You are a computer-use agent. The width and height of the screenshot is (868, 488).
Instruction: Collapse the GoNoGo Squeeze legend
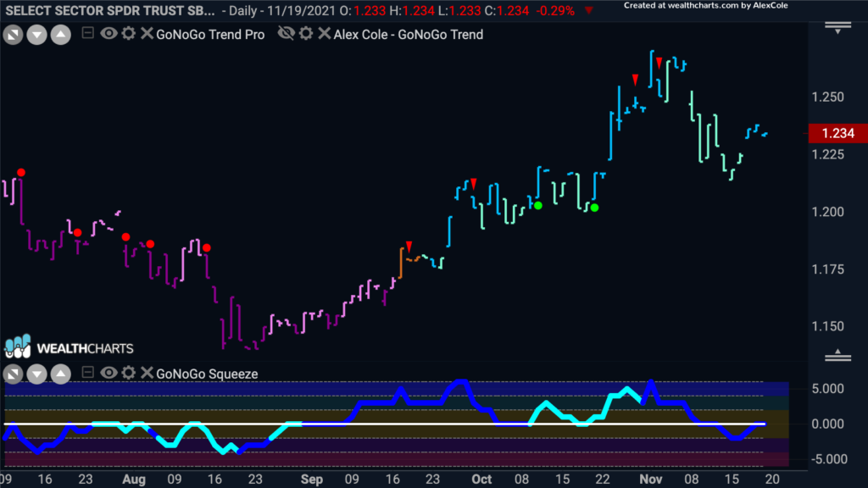point(87,373)
